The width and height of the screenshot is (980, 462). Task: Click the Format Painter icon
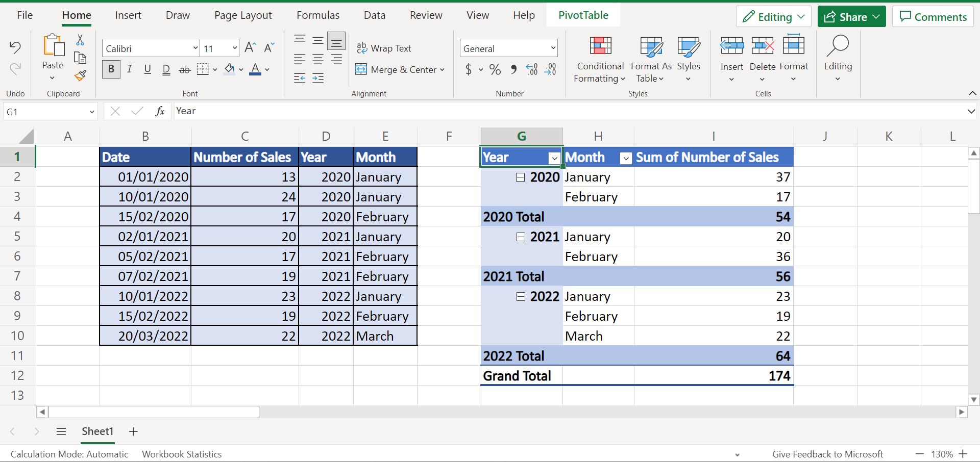click(80, 75)
